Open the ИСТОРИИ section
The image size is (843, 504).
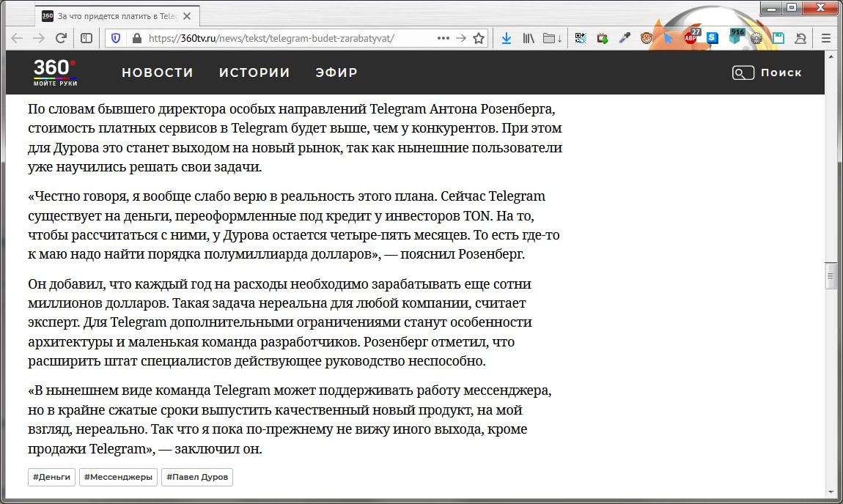point(254,73)
